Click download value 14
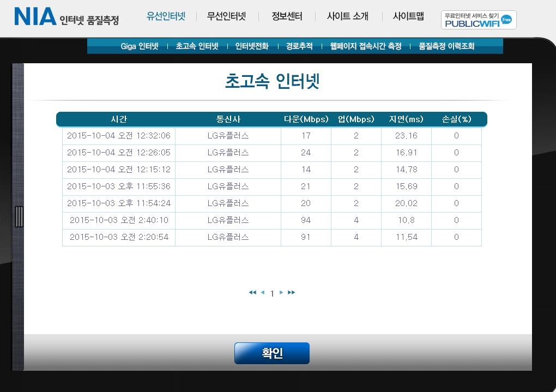This screenshot has height=392, width=556. click(x=306, y=170)
